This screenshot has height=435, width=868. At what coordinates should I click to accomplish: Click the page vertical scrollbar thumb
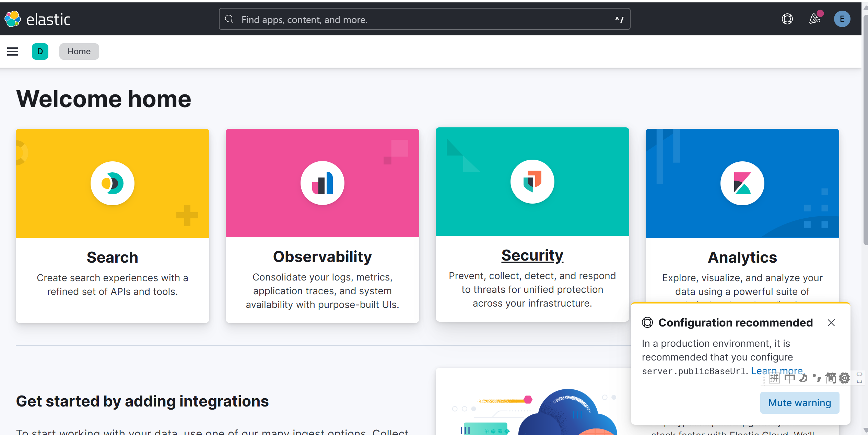coord(865,130)
